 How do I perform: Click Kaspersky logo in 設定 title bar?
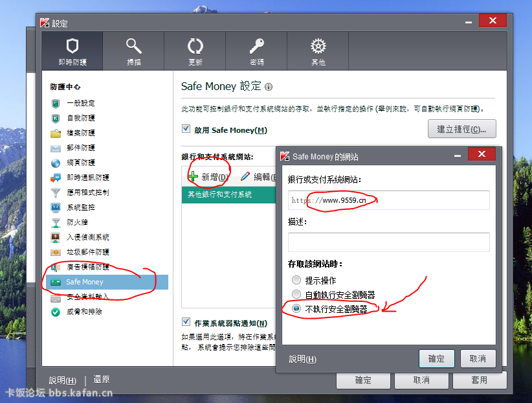[45, 23]
